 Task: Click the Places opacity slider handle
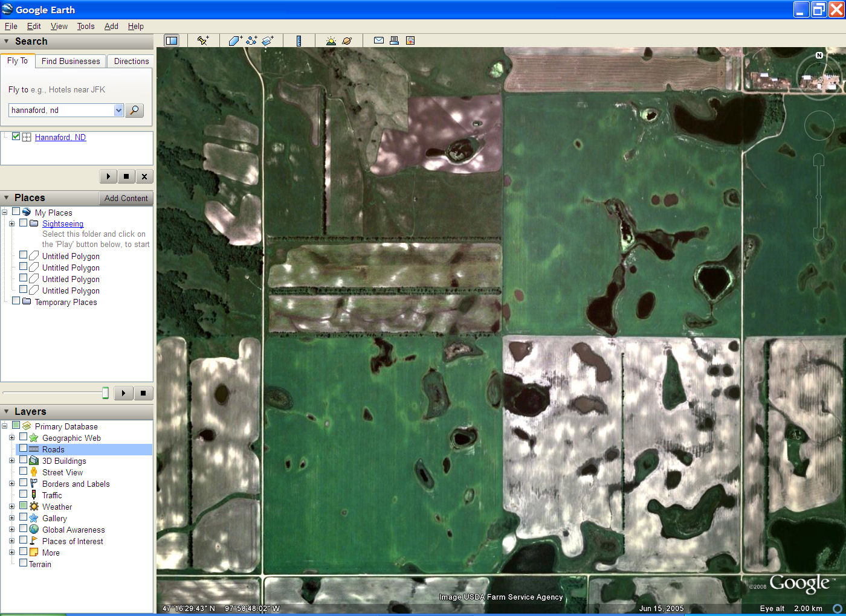(x=105, y=393)
